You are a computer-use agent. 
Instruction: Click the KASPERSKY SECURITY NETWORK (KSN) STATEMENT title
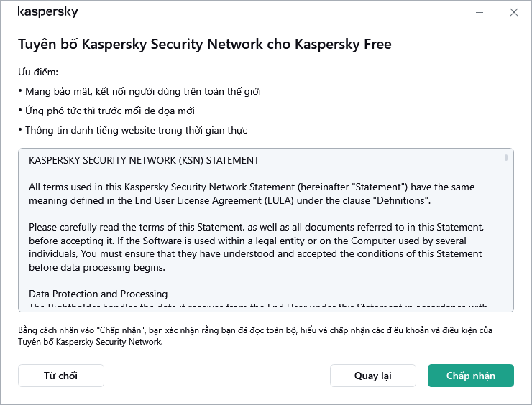click(144, 160)
